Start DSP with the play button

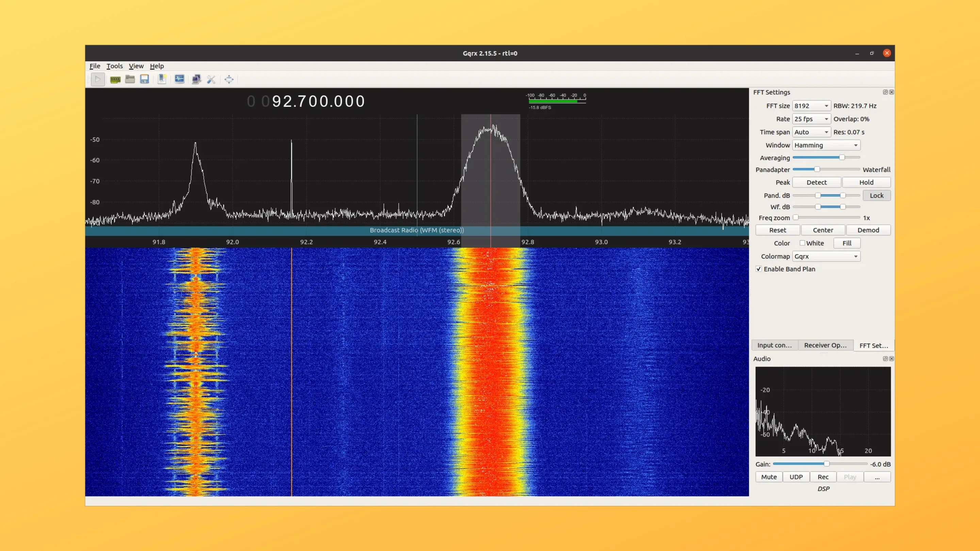coord(98,79)
